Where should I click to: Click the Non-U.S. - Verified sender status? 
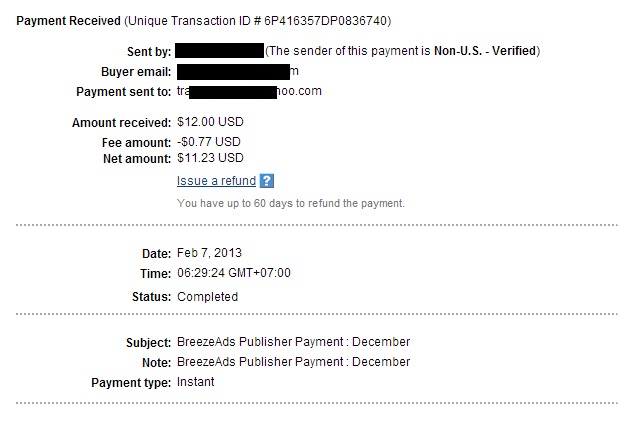click(x=485, y=51)
